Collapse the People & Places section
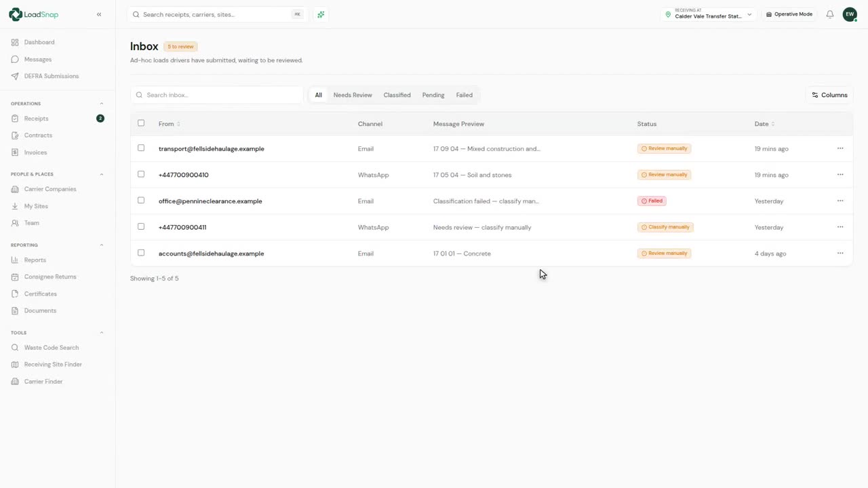The width and height of the screenshot is (868, 488). click(x=102, y=174)
